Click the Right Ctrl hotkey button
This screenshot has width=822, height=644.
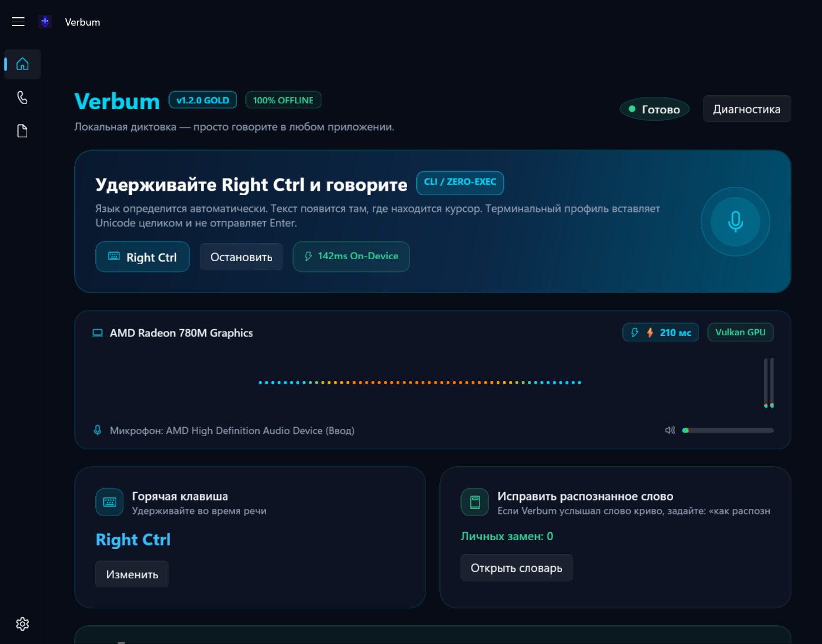[142, 257]
